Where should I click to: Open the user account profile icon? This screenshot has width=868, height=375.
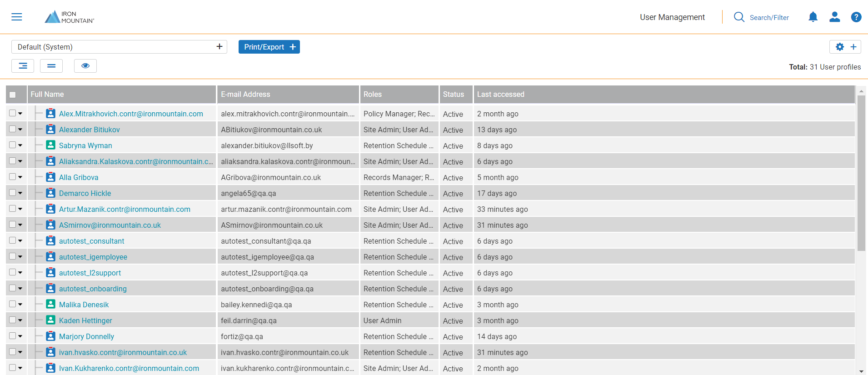pyautogui.click(x=834, y=17)
